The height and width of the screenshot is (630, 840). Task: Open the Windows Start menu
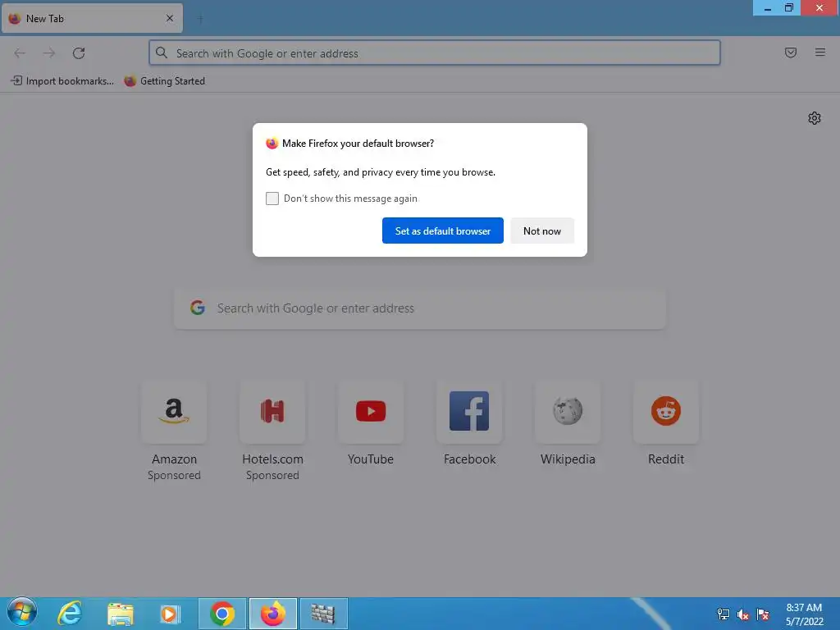tap(22, 614)
